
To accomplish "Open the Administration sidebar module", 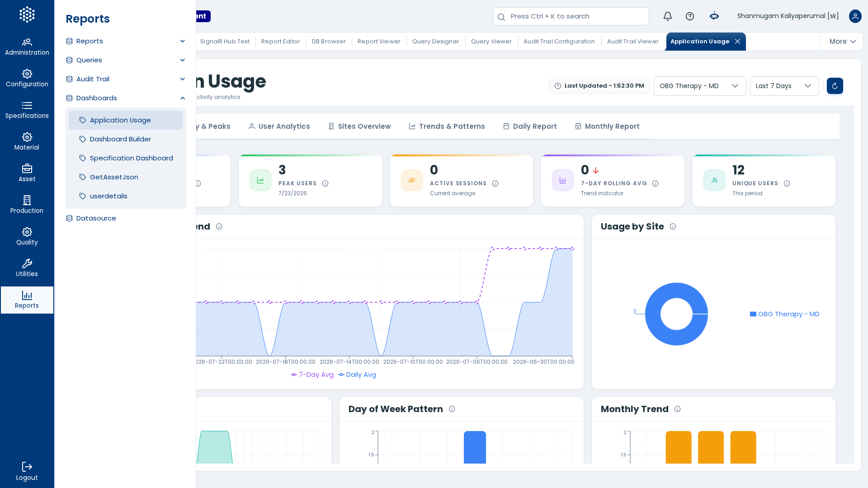I will click(x=27, y=47).
